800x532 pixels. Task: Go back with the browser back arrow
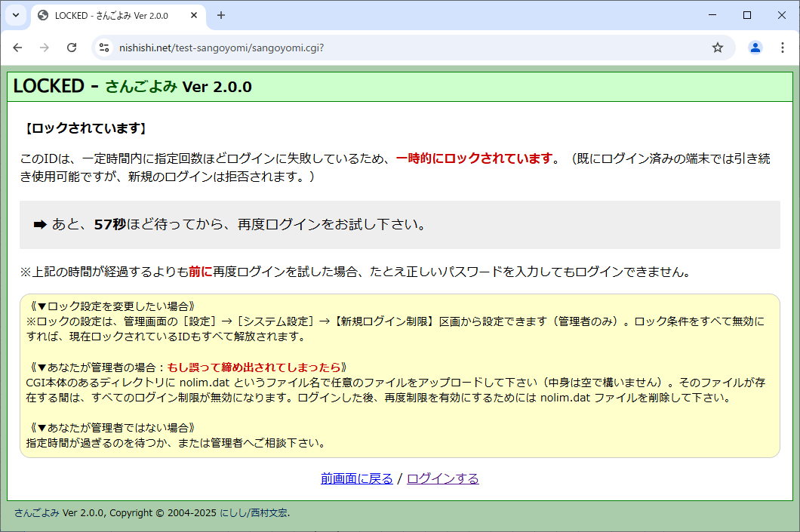click(x=18, y=48)
